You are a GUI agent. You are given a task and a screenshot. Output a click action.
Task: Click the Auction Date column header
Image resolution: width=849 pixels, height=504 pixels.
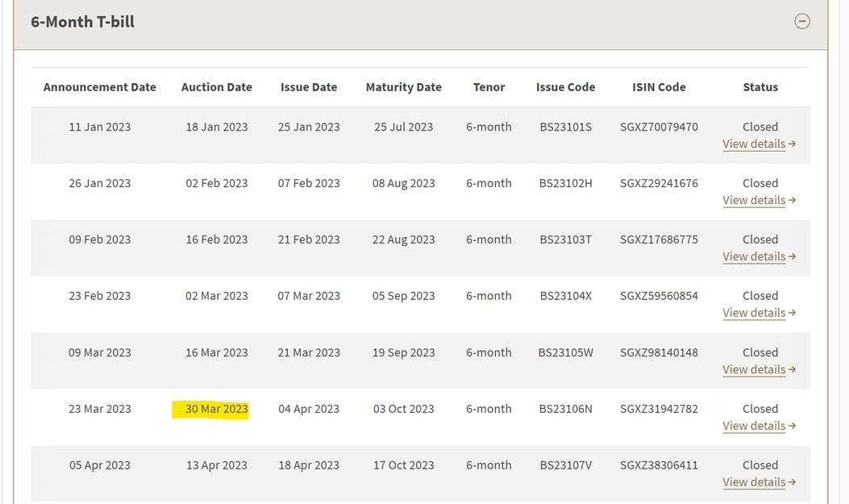coord(217,87)
